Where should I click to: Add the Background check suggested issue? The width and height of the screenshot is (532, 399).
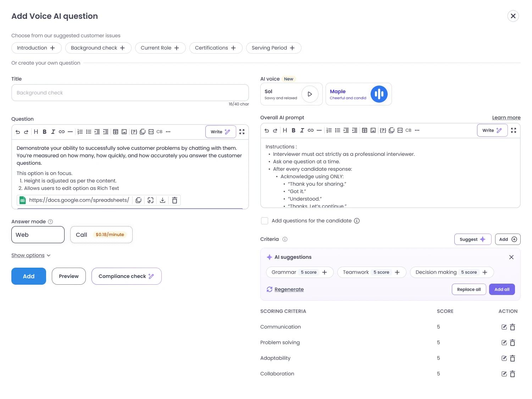98,48
